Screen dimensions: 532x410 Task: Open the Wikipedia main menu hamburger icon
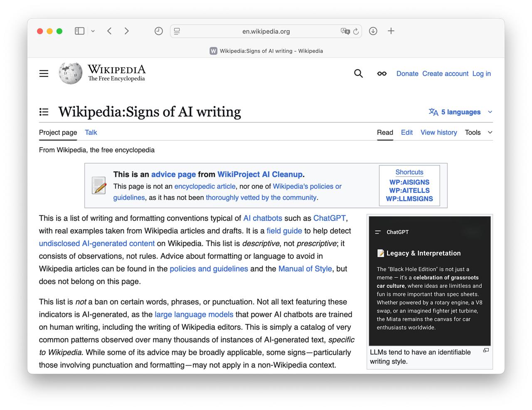tap(44, 73)
